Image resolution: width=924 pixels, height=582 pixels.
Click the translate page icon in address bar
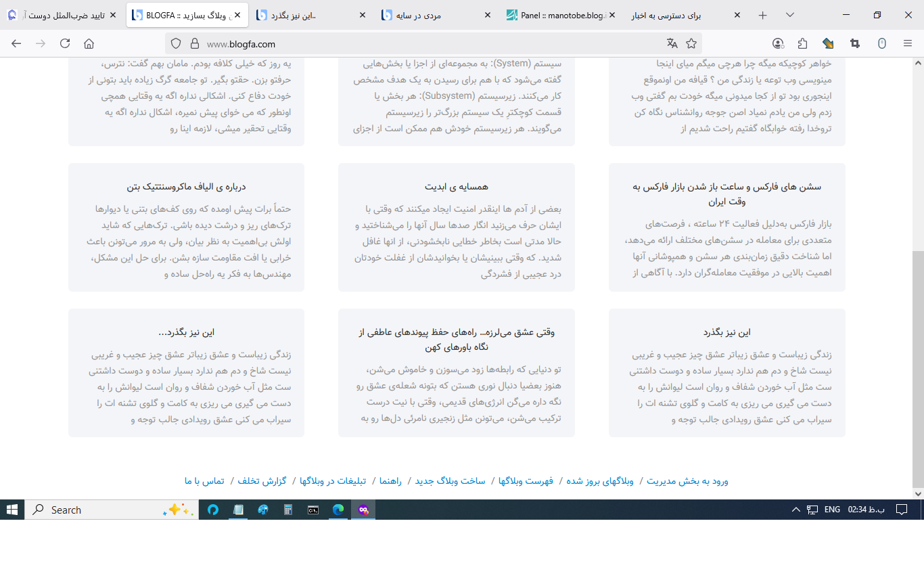(x=672, y=43)
